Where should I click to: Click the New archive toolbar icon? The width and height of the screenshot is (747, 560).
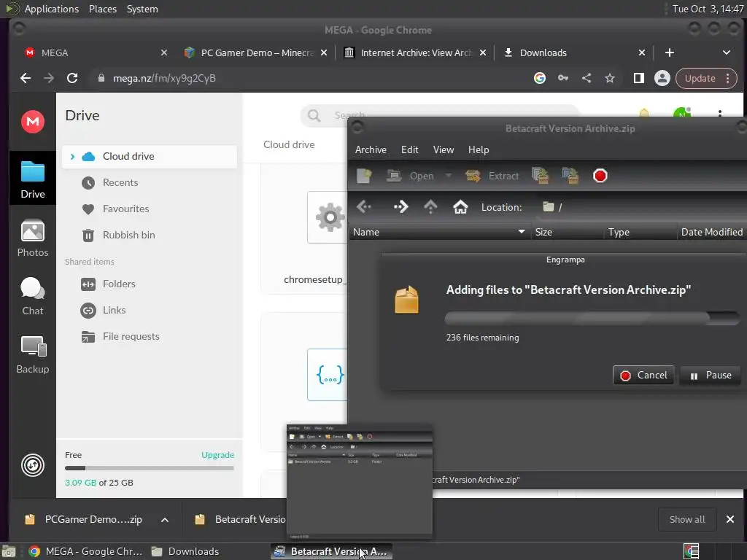coord(365,176)
